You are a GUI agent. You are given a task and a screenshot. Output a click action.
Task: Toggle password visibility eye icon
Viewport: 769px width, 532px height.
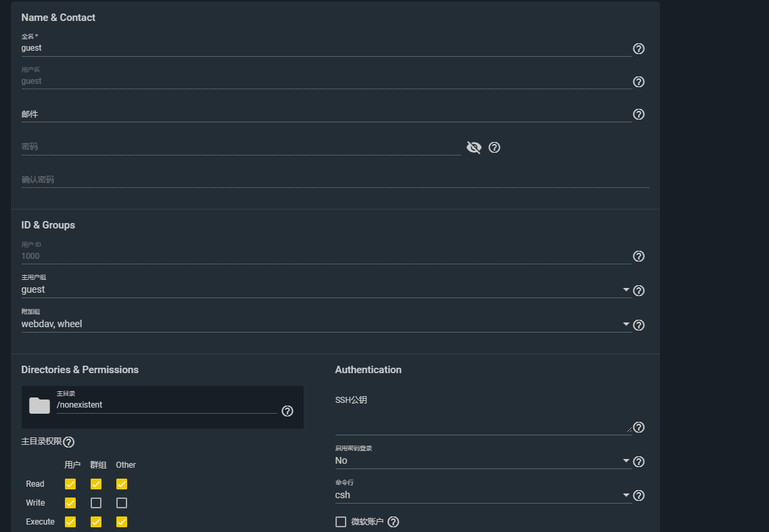click(x=473, y=147)
